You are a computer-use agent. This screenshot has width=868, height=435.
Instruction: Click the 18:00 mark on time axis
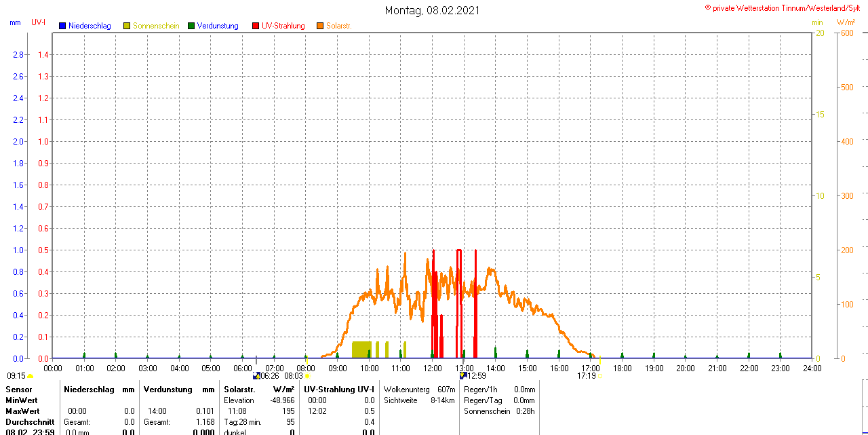622,368
